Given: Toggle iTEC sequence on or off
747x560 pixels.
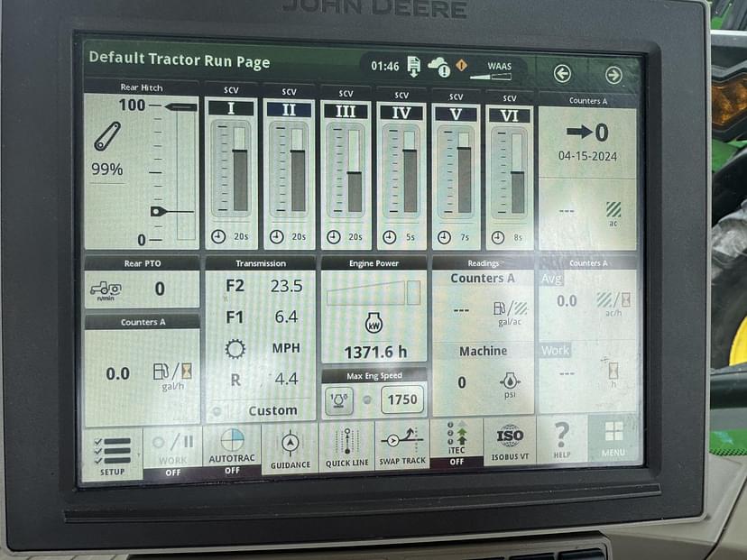Looking at the screenshot, I should (x=456, y=444).
